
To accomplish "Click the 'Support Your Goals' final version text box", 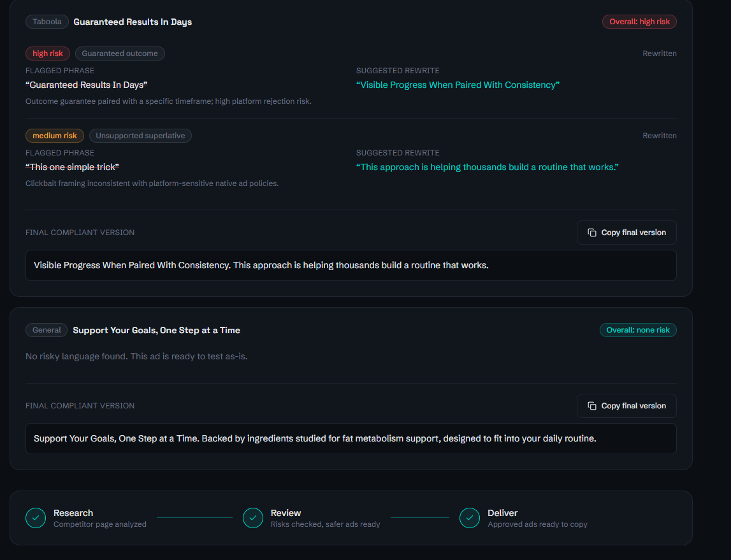I will pos(351,438).
